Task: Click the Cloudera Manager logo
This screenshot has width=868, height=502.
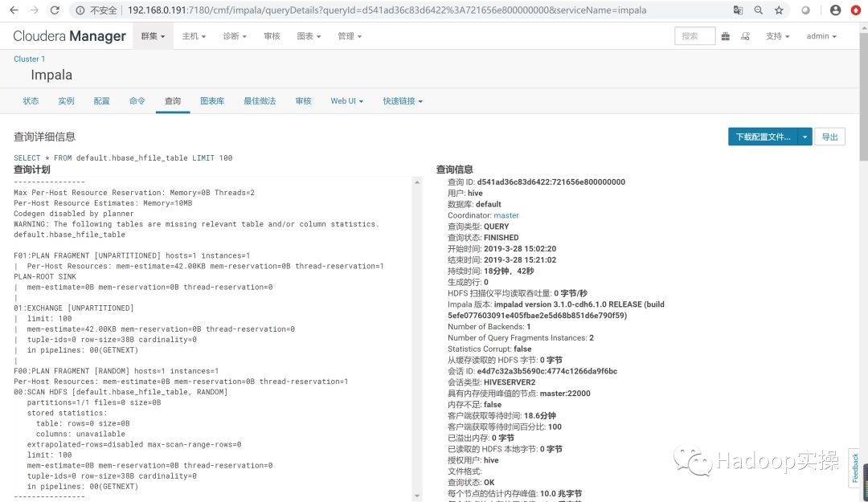Action: (x=70, y=36)
